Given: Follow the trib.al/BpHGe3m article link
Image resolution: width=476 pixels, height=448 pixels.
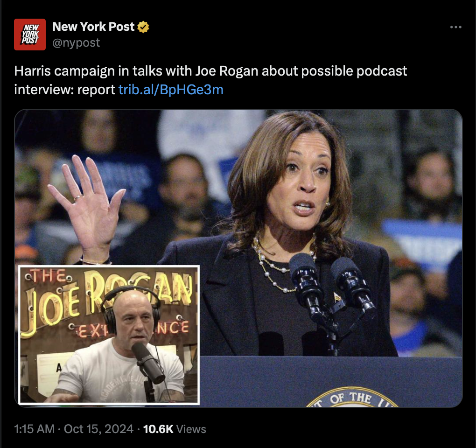Looking at the screenshot, I should pos(171,90).
